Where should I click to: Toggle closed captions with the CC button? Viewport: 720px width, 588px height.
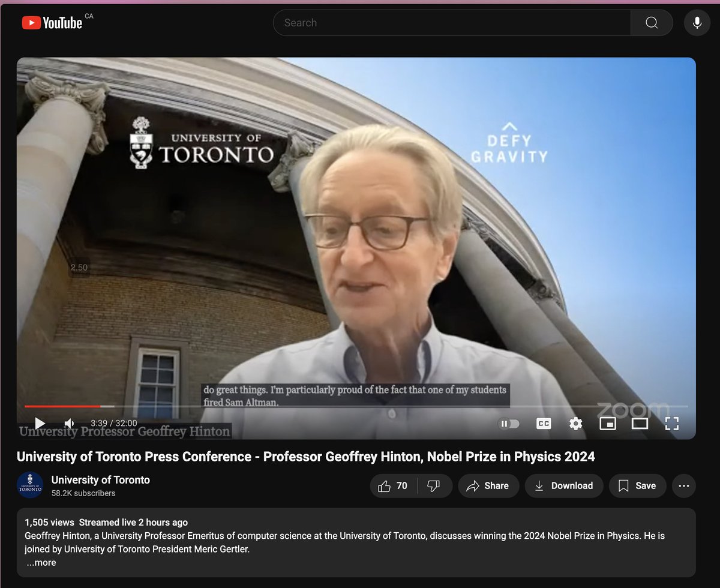point(544,424)
